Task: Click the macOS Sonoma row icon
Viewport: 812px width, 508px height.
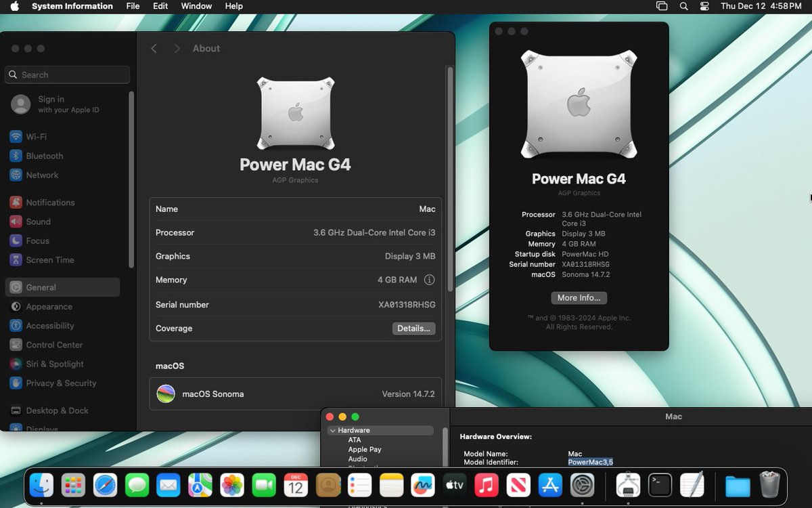Action: point(166,394)
